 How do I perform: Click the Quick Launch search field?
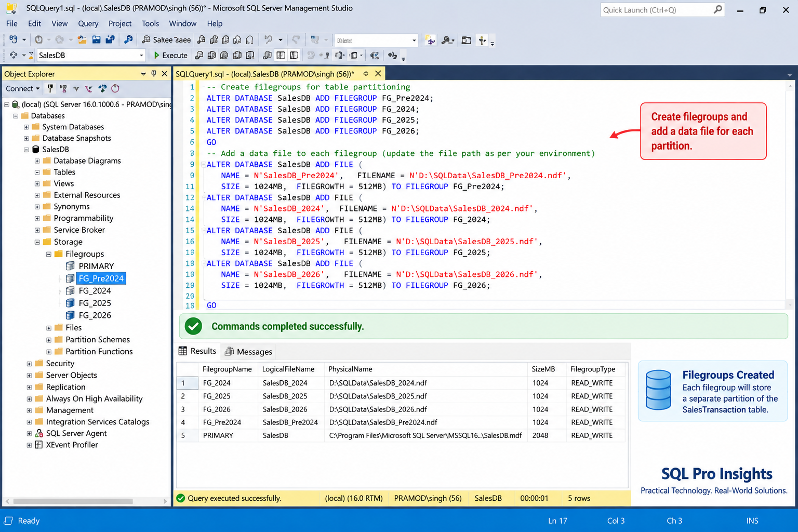(657, 10)
